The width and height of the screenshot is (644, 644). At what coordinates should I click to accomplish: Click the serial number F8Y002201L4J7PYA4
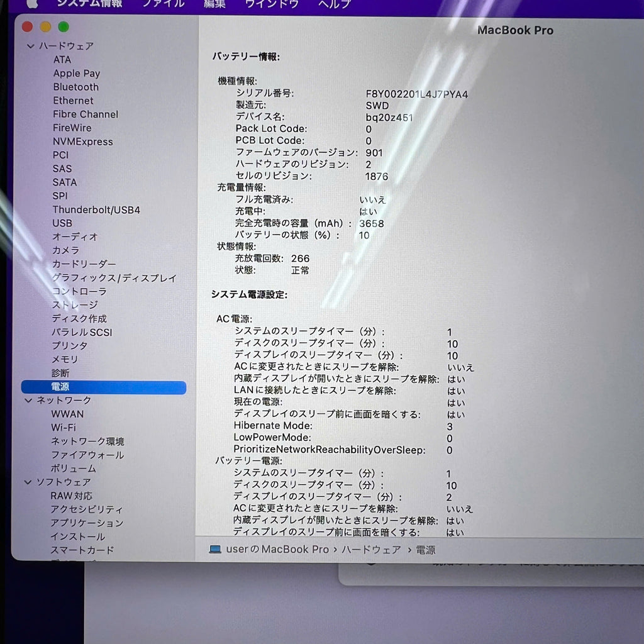point(416,94)
